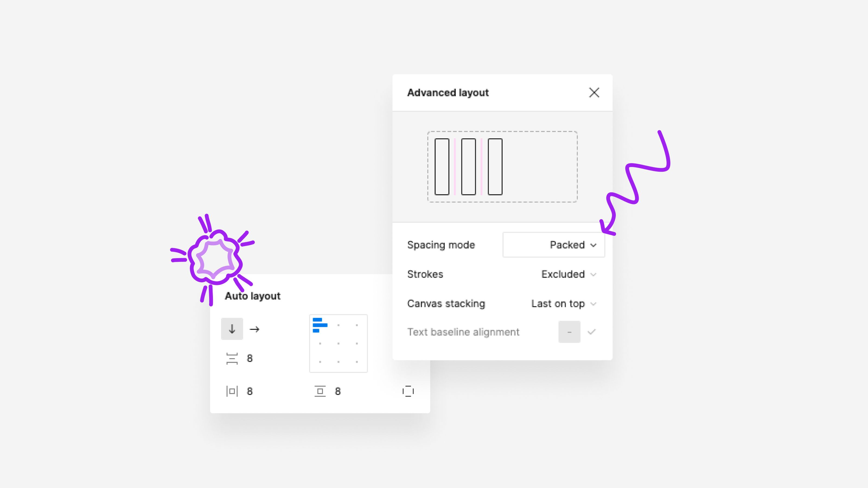Click the spacing between items icon
The width and height of the screenshot is (868, 488).
[232, 359]
